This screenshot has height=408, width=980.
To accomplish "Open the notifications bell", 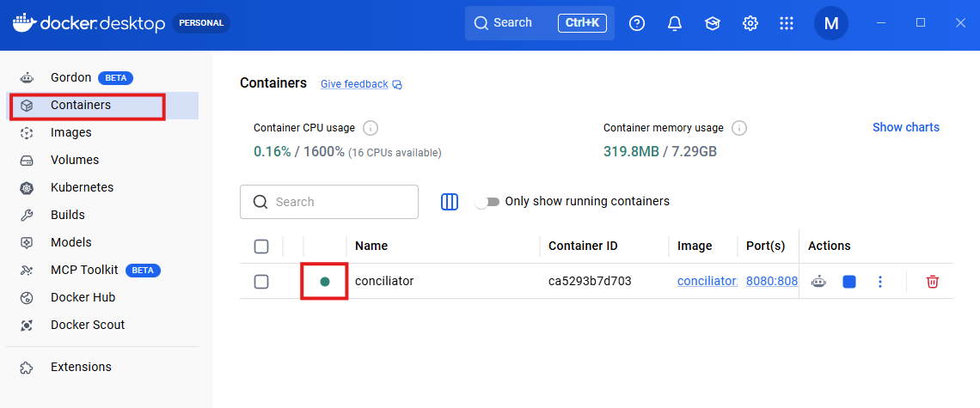I will [674, 23].
